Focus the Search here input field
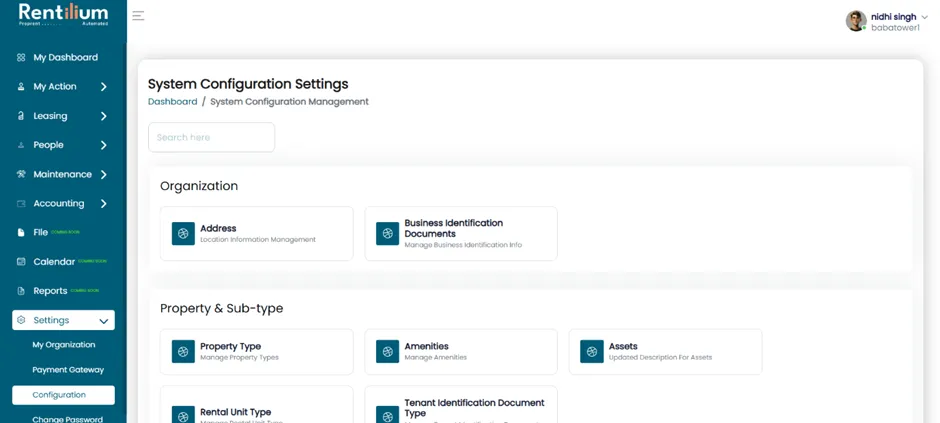This screenshot has width=940, height=423. pos(212,137)
